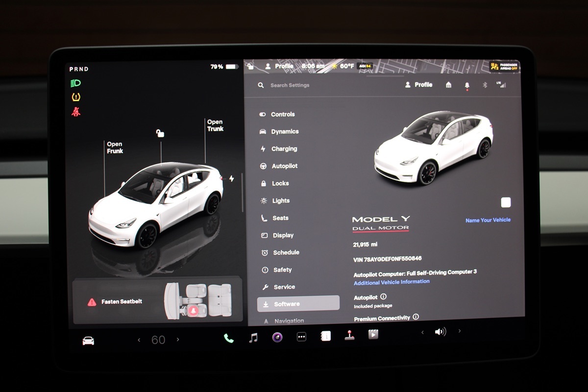Decrease temperature with left arrow near 60
This screenshot has height=392, width=588.
139,340
